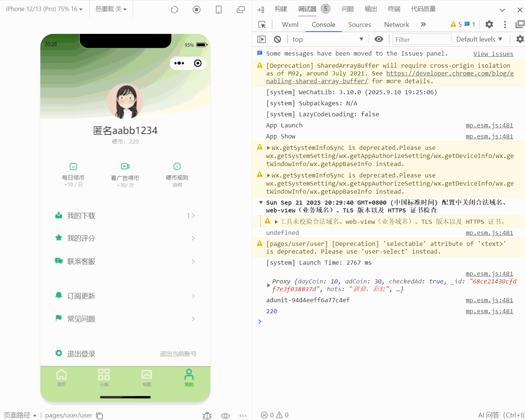525x420 pixels.
Task: Open the Wxml tab
Action: 290,25
